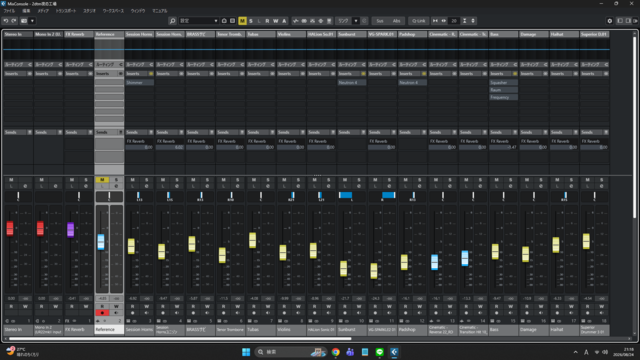The height and width of the screenshot is (360, 640).
Task: Enable Write automation on Padshop channel
Action: (420, 307)
